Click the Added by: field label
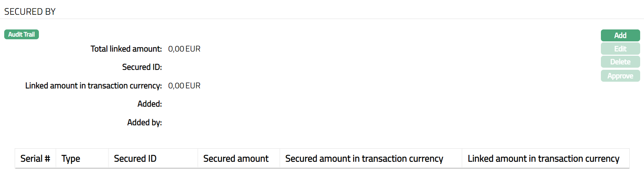644x176 pixels. pyautogui.click(x=144, y=122)
